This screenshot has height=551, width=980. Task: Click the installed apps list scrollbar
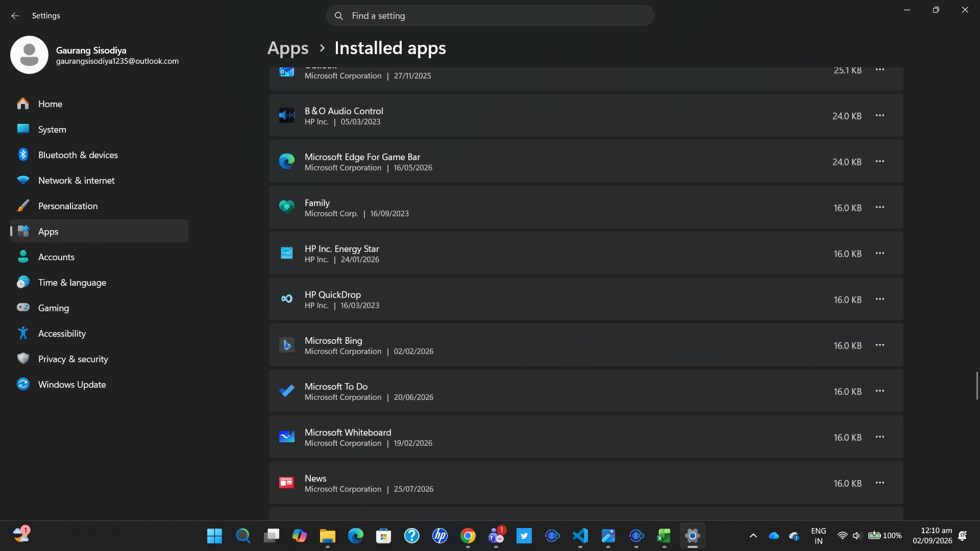click(977, 386)
